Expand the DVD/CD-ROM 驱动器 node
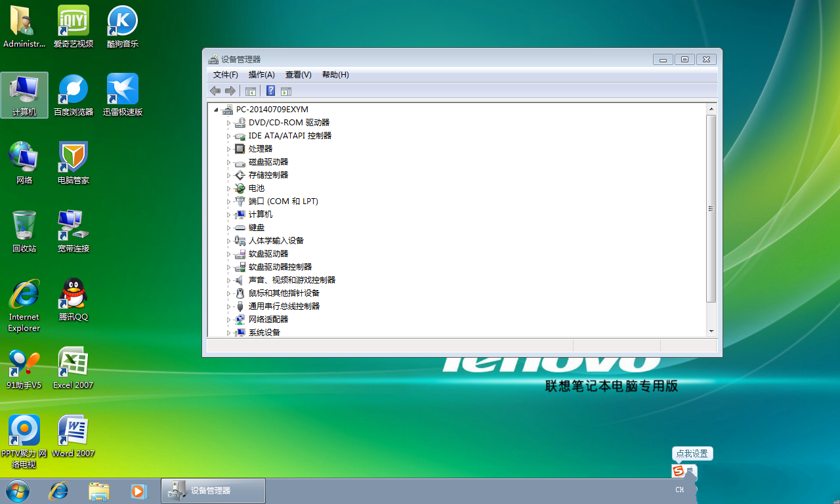 tap(229, 123)
